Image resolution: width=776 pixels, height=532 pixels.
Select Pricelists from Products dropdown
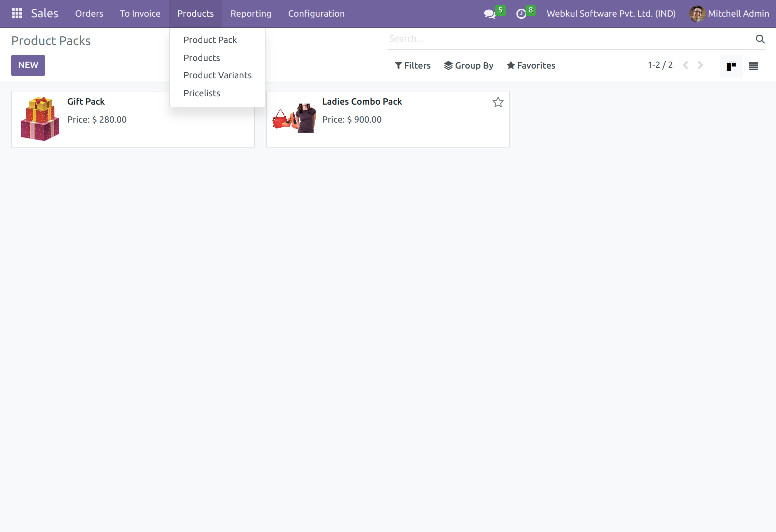(x=202, y=93)
